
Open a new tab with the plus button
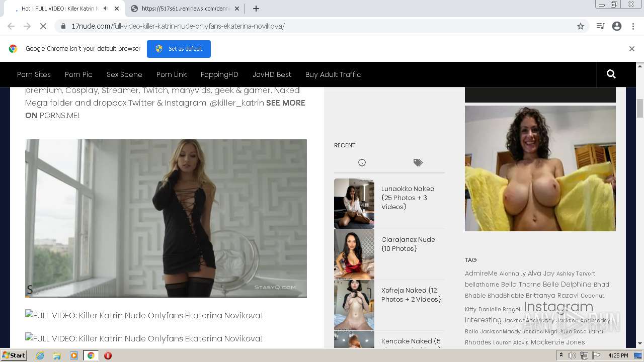click(256, 9)
